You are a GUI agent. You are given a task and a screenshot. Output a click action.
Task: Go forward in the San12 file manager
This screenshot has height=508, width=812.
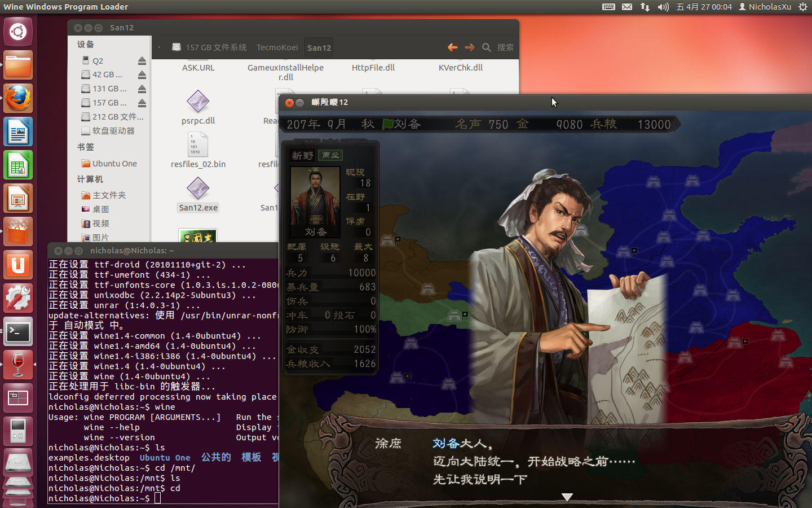coord(469,47)
